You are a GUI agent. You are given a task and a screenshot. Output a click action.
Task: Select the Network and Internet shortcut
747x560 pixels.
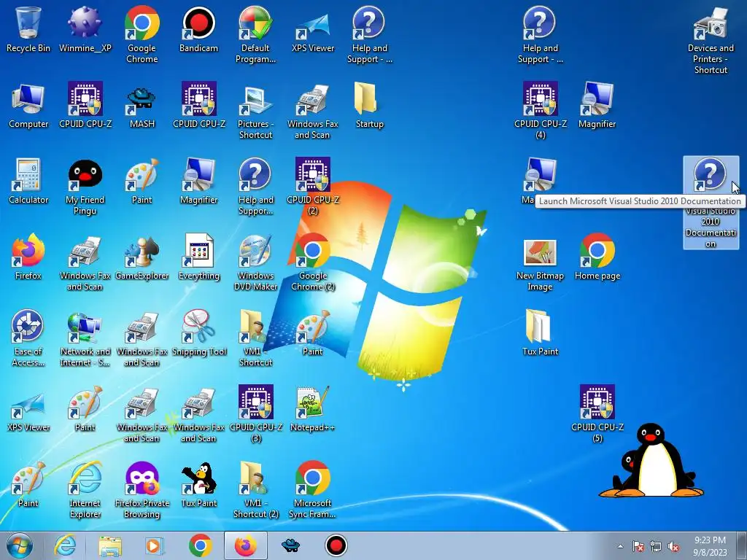click(x=85, y=338)
